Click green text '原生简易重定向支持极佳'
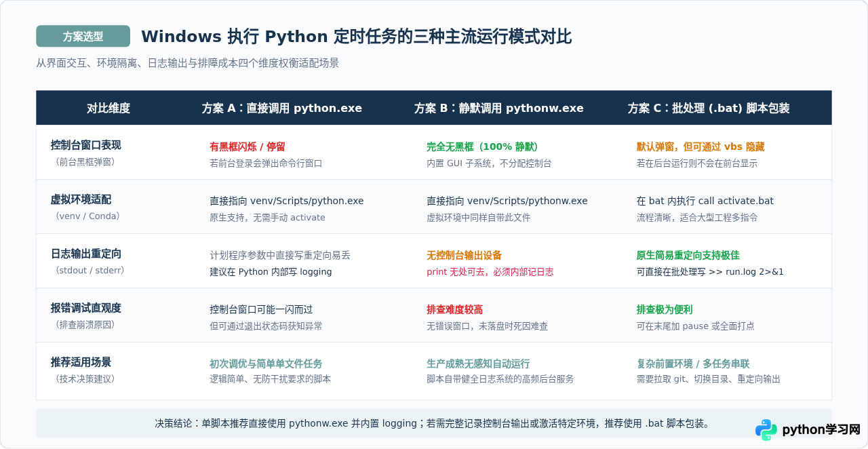Image resolution: width=868 pixels, height=449 pixels. 688,255
